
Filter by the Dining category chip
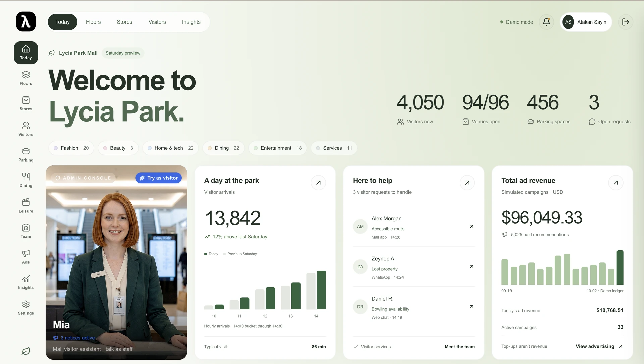click(223, 148)
